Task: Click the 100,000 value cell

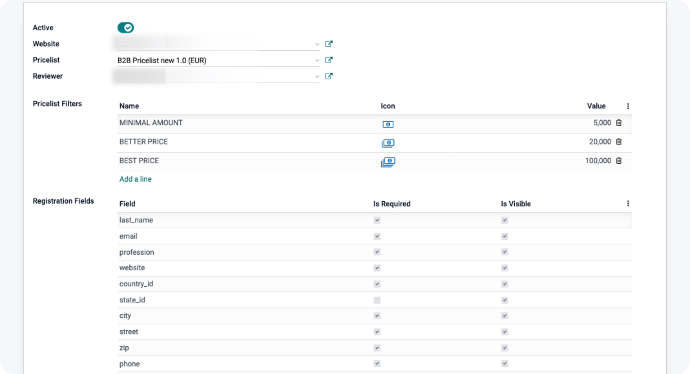Action: pyautogui.click(x=598, y=161)
